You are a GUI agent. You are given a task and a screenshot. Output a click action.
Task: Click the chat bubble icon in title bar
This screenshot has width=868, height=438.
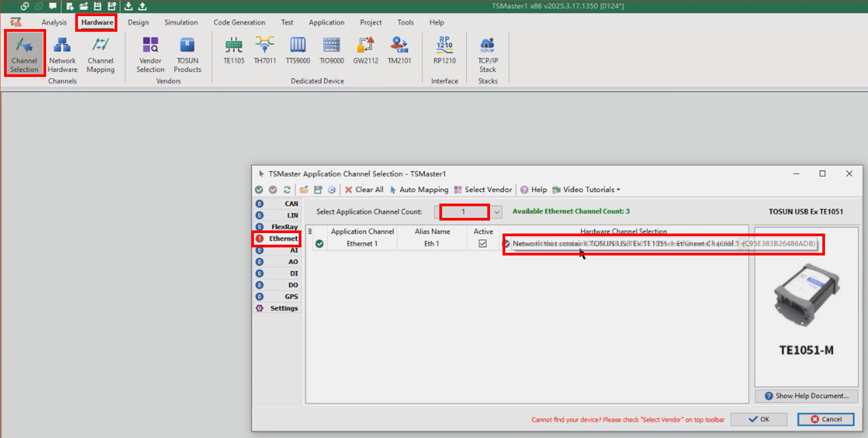coord(53,6)
